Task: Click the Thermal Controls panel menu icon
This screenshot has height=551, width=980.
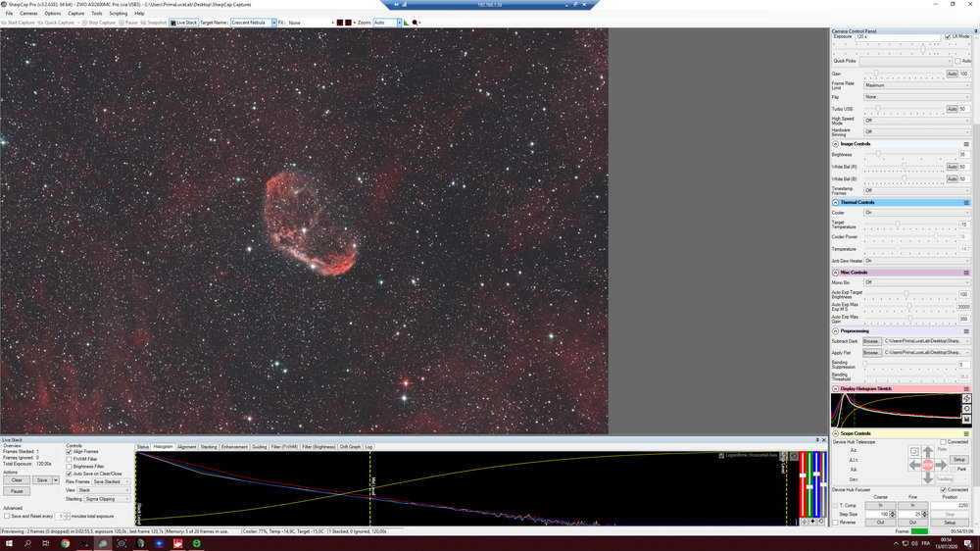Action: (966, 203)
